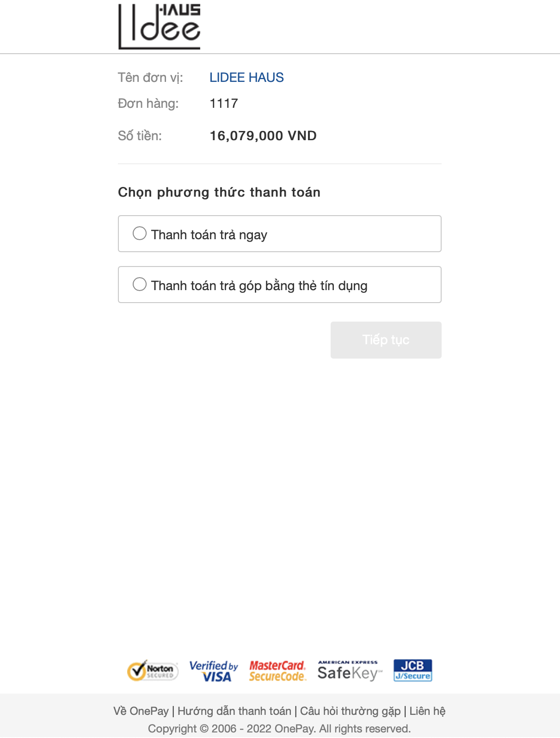Open the LIDEE HAUS merchant link
This screenshot has width=560, height=738.
[x=246, y=77]
